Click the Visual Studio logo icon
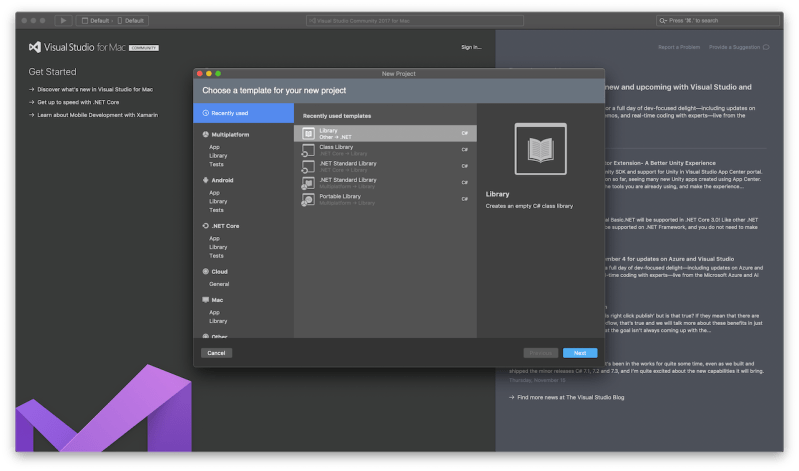 pyautogui.click(x=35, y=47)
